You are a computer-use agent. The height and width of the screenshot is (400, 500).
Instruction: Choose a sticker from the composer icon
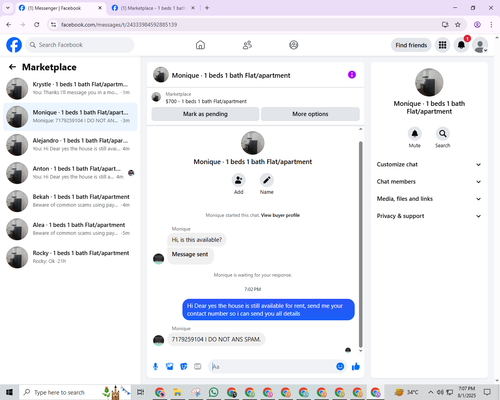[184, 367]
